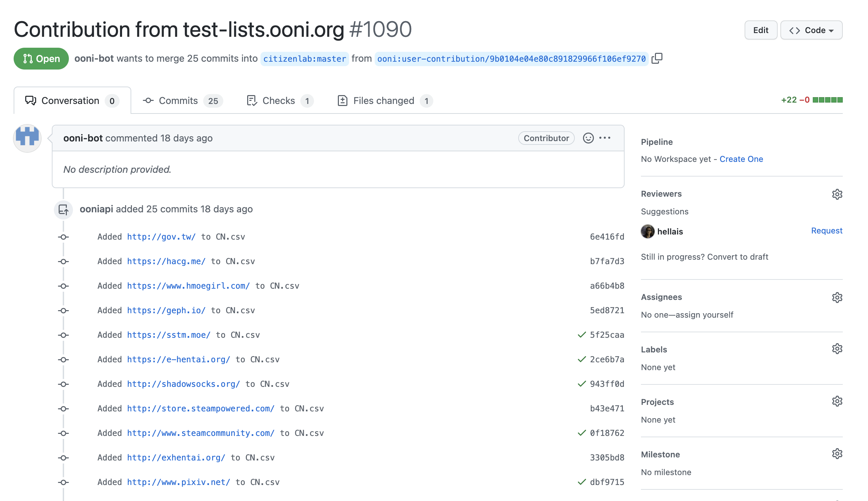This screenshot has height=501, width=868.
Task: Open Labels settings gear
Action: pos(837,349)
